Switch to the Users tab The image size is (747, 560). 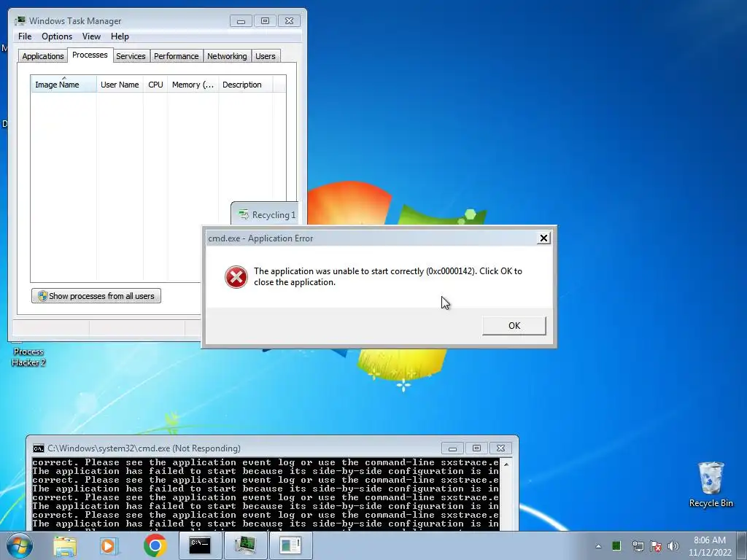coord(265,56)
